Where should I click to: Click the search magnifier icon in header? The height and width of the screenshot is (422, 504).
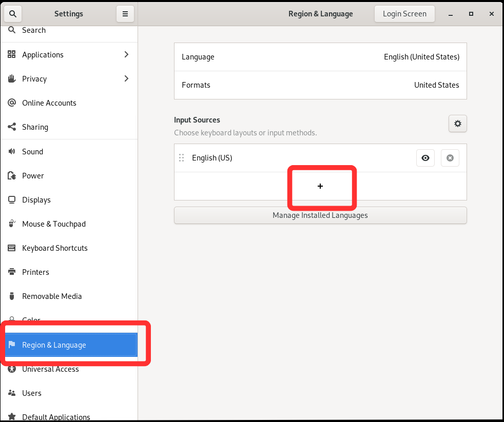coord(13,14)
